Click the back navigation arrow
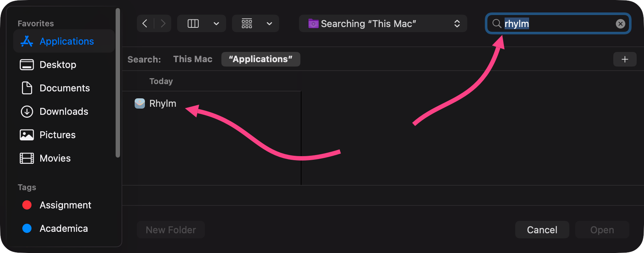This screenshot has width=644, height=253. click(x=145, y=24)
